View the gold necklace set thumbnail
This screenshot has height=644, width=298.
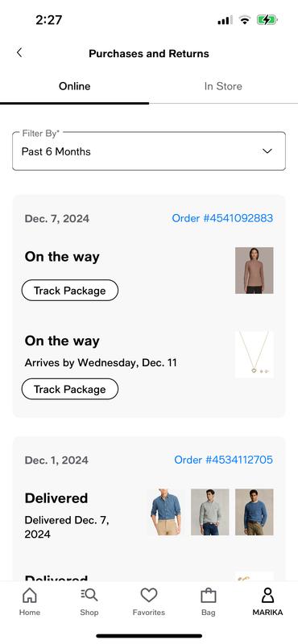coord(254,354)
